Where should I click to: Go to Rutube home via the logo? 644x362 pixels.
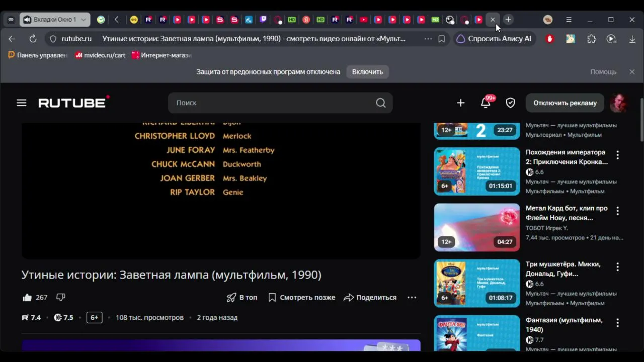pyautogui.click(x=73, y=102)
